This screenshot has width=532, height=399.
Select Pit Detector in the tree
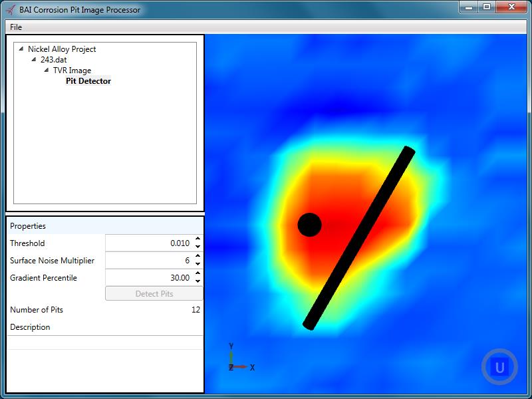(x=88, y=80)
